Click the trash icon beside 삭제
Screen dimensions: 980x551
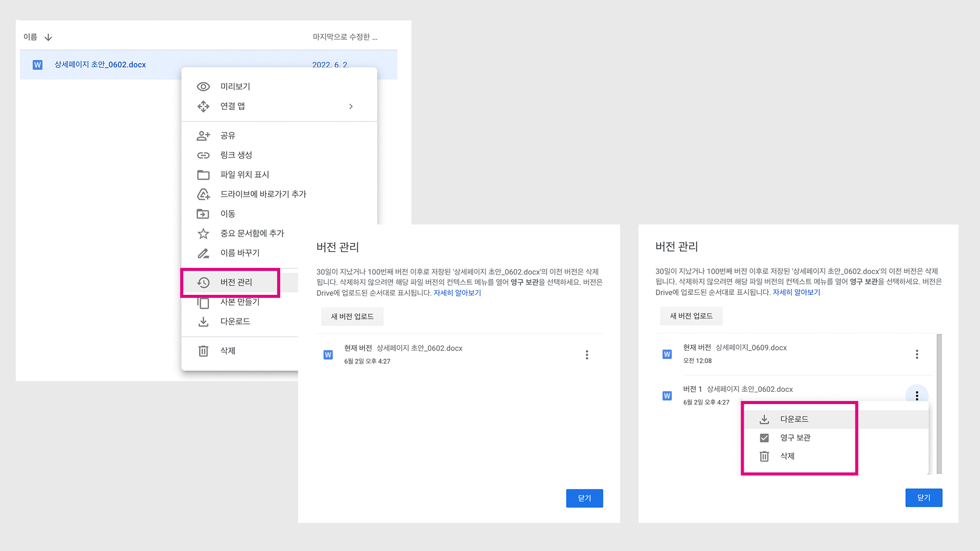pyautogui.click(x=204, y=350)
